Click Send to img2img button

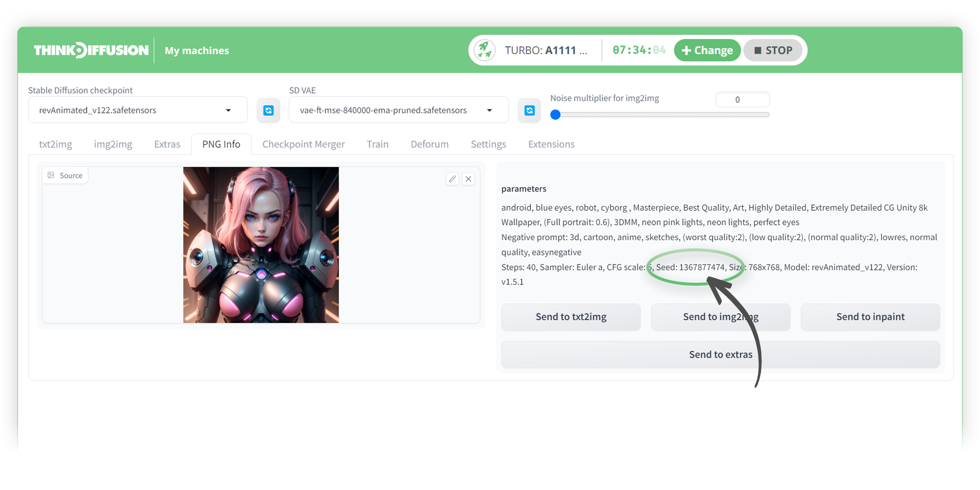(x=720, y=317)
